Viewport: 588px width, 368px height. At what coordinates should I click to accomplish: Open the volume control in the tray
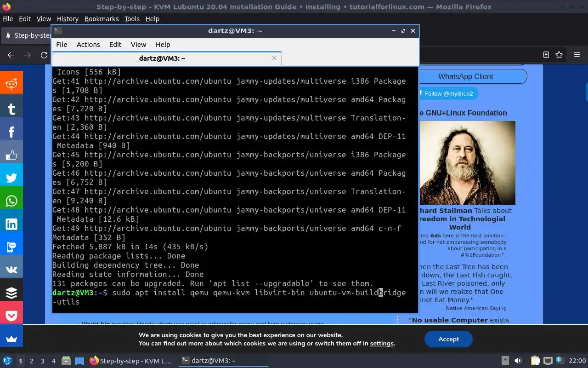point(518,361)
